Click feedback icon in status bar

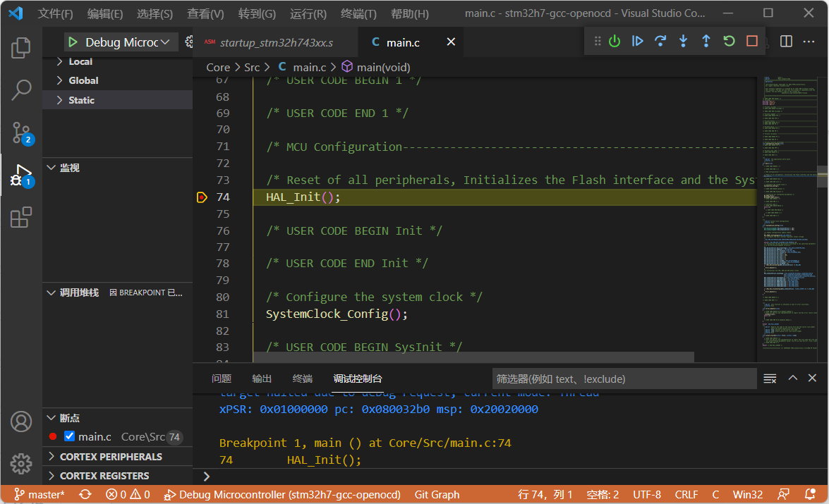click(x=784, y=495)
